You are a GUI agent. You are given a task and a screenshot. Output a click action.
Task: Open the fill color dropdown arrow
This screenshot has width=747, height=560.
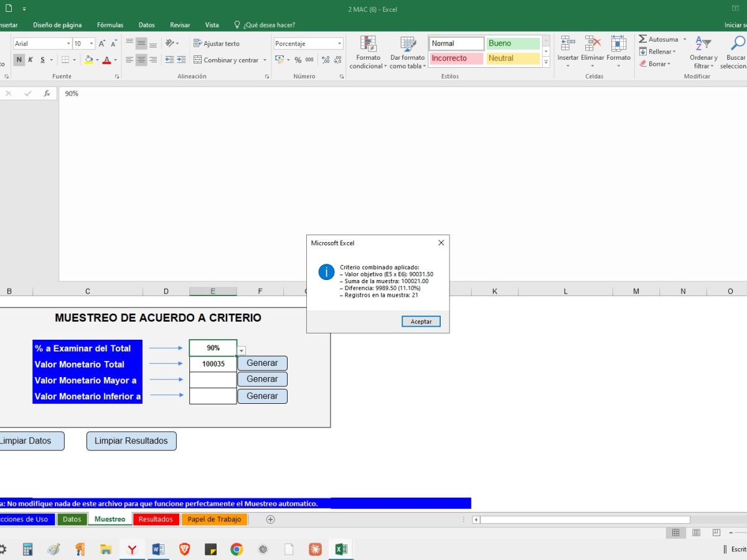(x=96, y=60)
